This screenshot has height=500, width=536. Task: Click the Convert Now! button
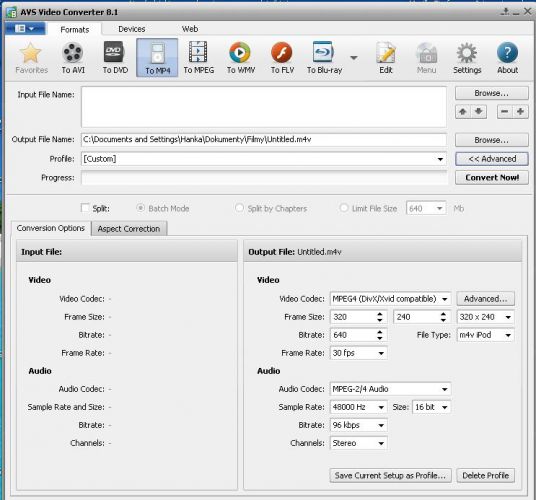click(x=492, y=177)
